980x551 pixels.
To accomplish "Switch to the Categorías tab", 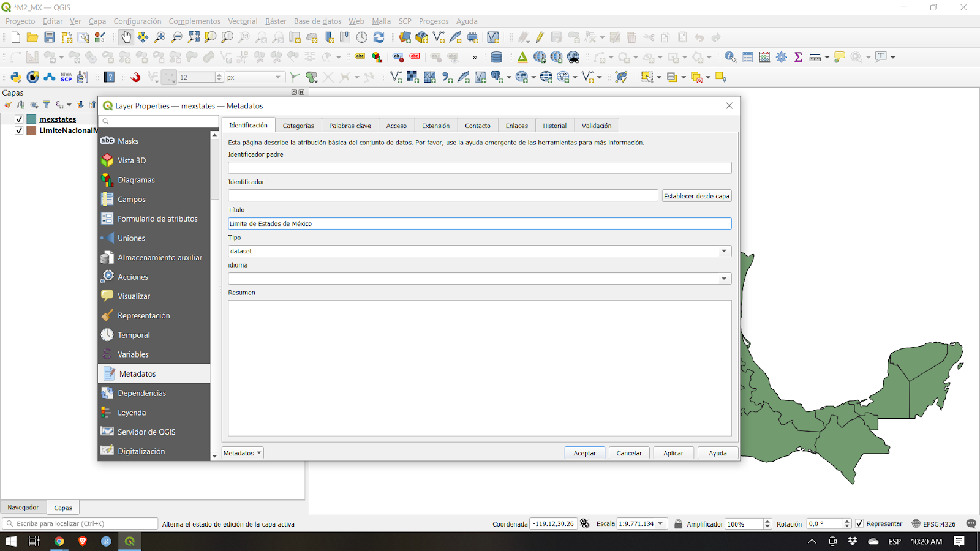I will pyautogui.click(x=298, y=126).
